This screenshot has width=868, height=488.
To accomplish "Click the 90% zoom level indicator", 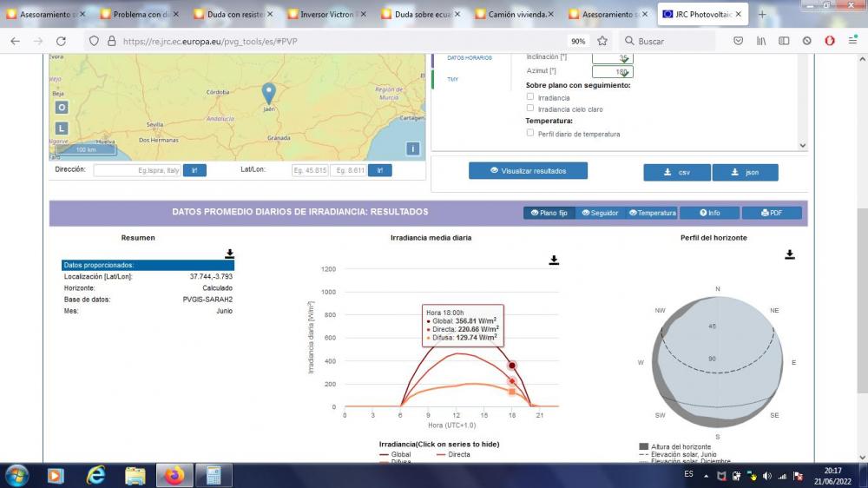I will 578,41.
